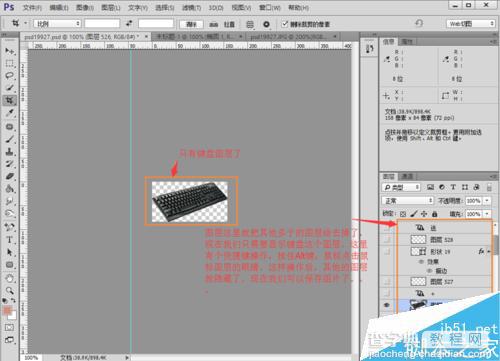The image size is (500, 361).
Task: Open the crop tool preset picker arrow
Action: (25, 23)
